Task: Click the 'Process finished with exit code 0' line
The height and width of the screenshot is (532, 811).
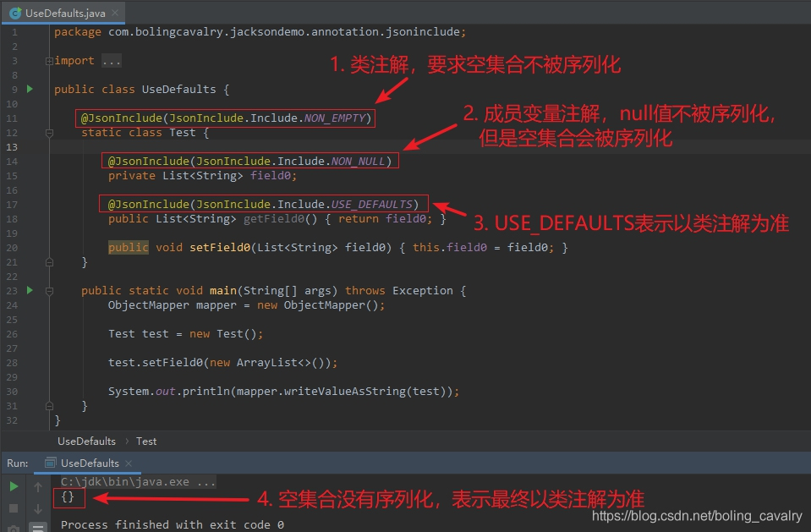Action: click(x=173, y=524)
